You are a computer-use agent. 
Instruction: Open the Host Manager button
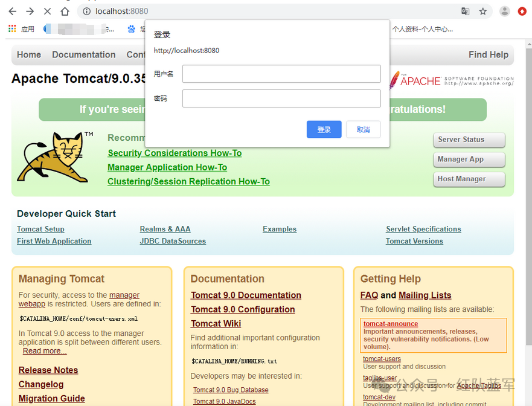(x=469, y=179)
